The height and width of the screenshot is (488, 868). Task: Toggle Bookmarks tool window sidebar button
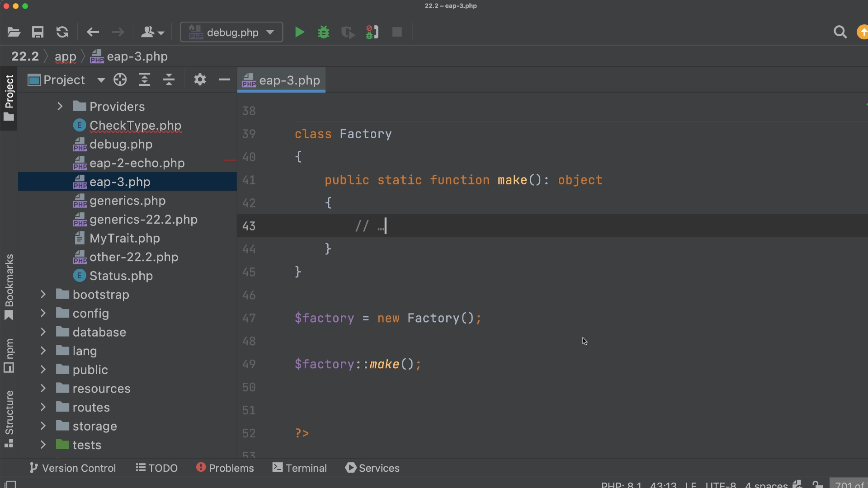[x=9, y=286]
